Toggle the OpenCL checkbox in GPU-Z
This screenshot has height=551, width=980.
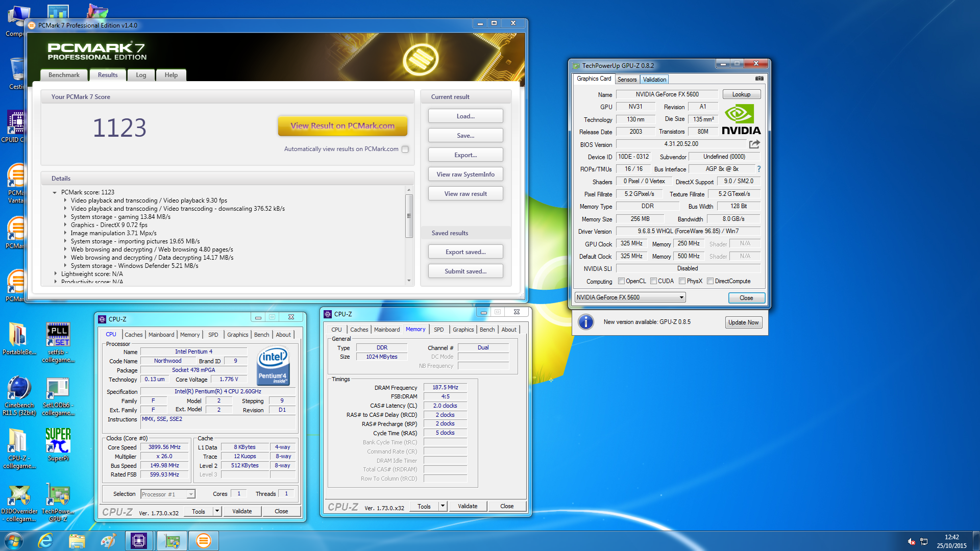621,281
